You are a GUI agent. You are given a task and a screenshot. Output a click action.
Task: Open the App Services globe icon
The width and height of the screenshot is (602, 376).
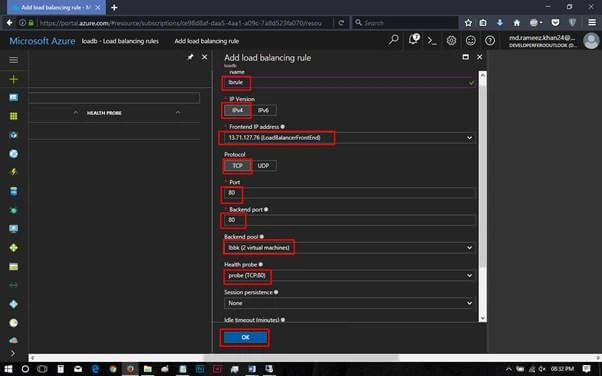coord(13,154)
